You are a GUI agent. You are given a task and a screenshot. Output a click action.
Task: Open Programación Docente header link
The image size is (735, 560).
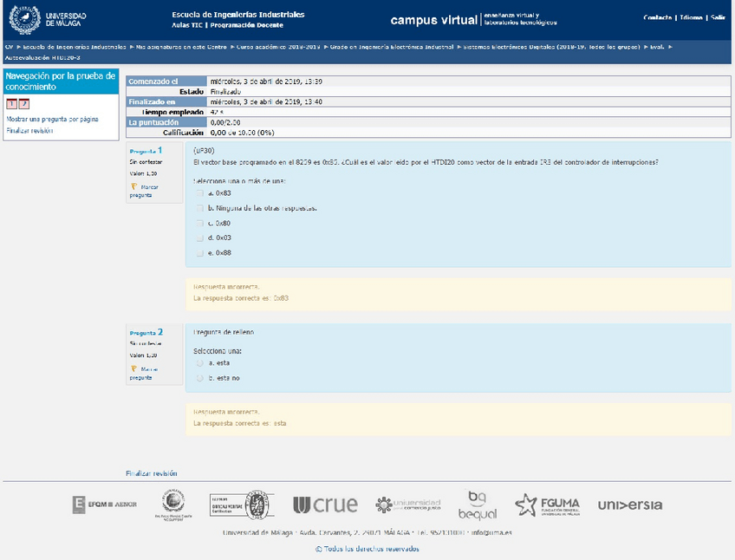[246, 25]
